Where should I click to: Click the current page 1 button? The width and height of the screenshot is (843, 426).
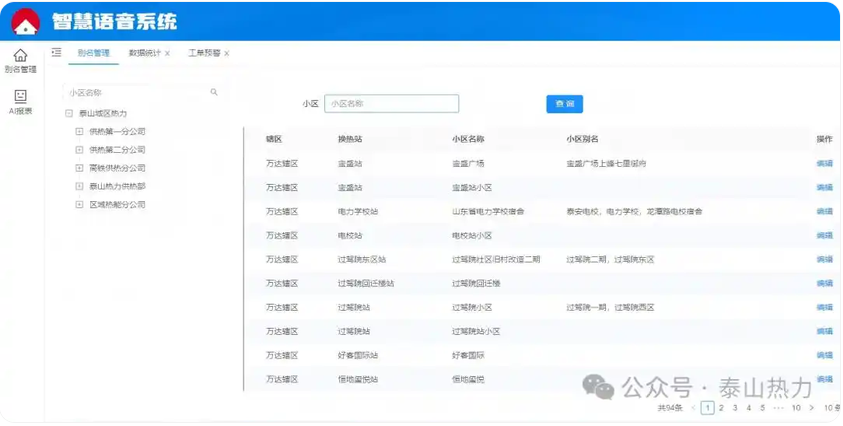(x=708, y=408)
